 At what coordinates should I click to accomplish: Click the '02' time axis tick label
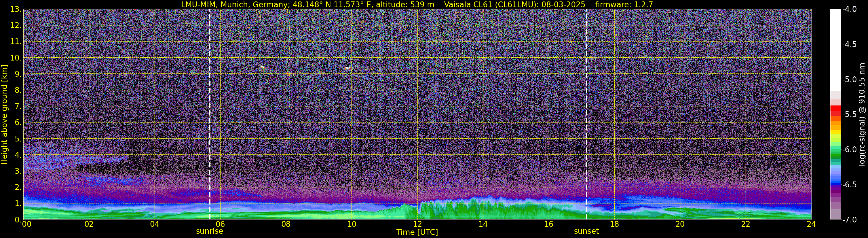pos(89,224)
